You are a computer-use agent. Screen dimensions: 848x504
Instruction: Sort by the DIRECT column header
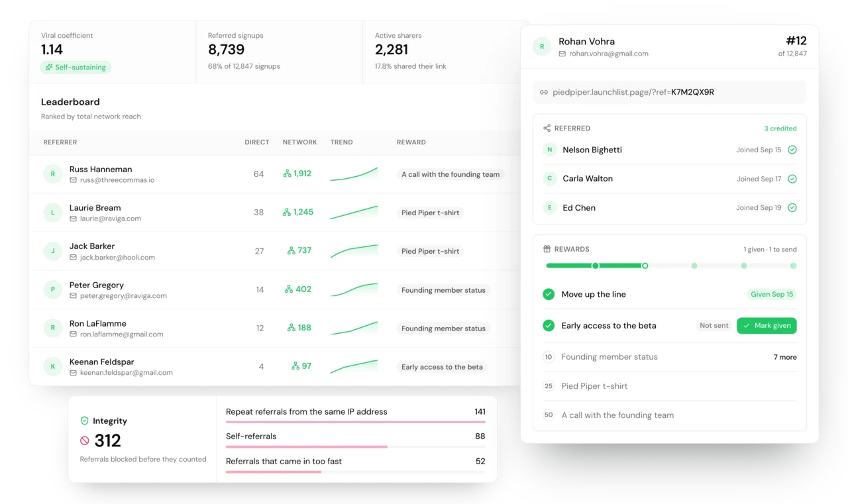(257, 142)
